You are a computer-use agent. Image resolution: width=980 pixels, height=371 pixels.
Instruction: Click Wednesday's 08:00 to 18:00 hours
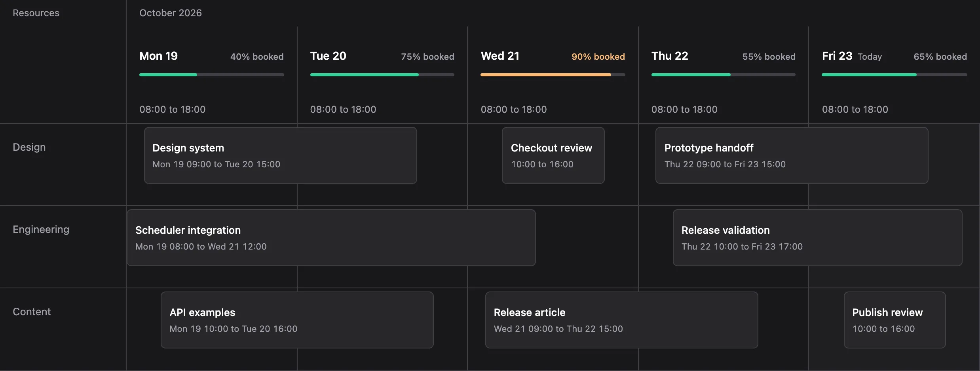(514, 110)
